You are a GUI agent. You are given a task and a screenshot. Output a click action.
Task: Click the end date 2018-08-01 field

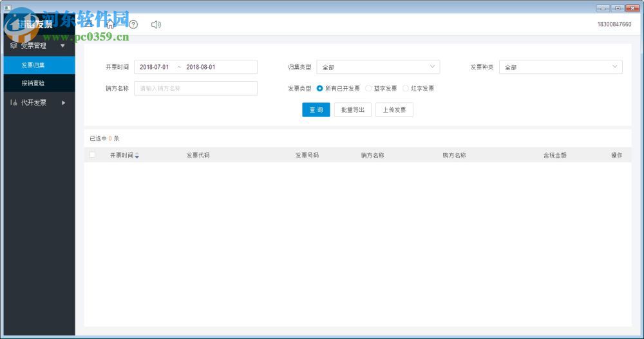(x=200, y=67)
